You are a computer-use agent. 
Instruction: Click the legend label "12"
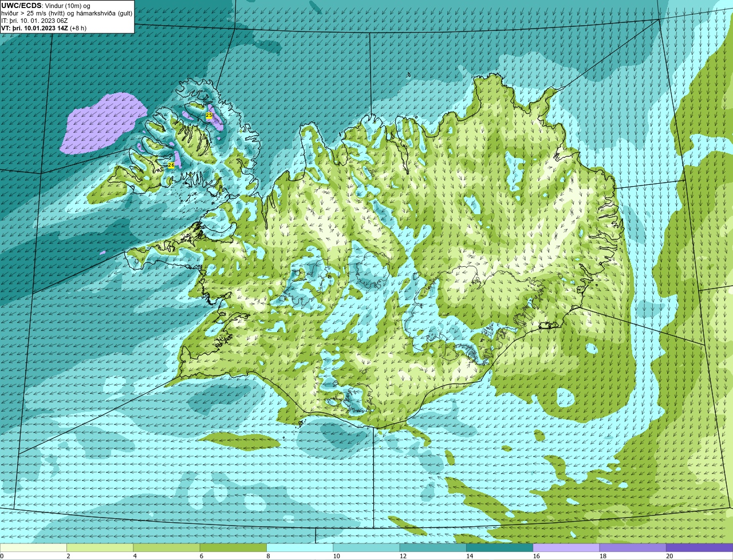(x=403, y=556)
